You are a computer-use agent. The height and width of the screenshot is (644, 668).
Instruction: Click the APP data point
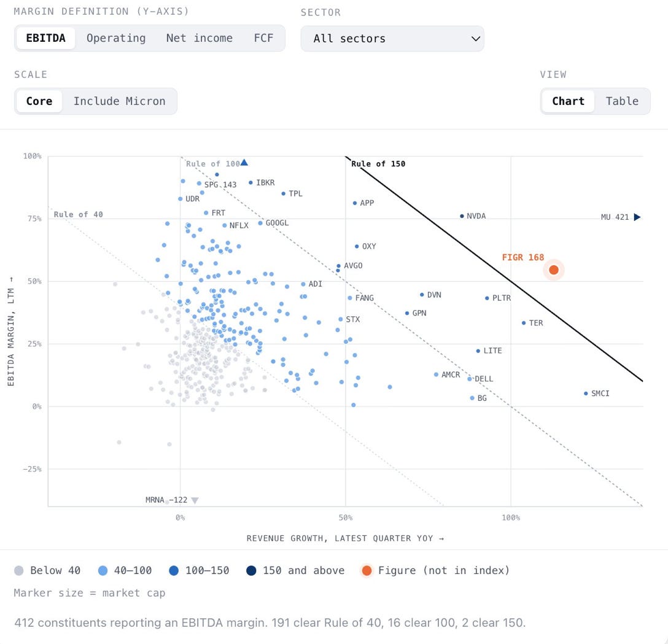pyautogui.click(x=355, y=203)
